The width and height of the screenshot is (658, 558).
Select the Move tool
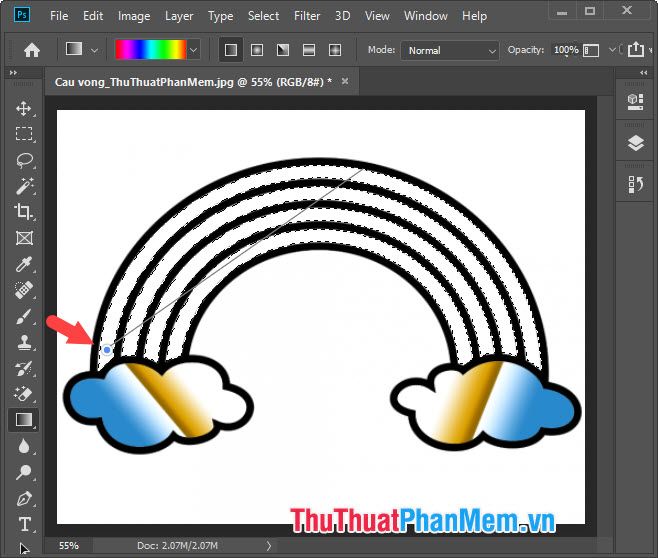click(x=24, y=108)
